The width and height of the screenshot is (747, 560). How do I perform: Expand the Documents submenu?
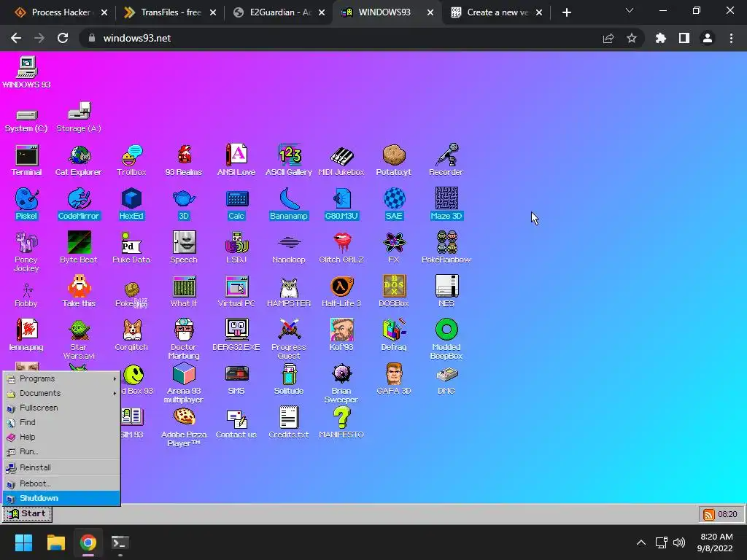point(61,393)
